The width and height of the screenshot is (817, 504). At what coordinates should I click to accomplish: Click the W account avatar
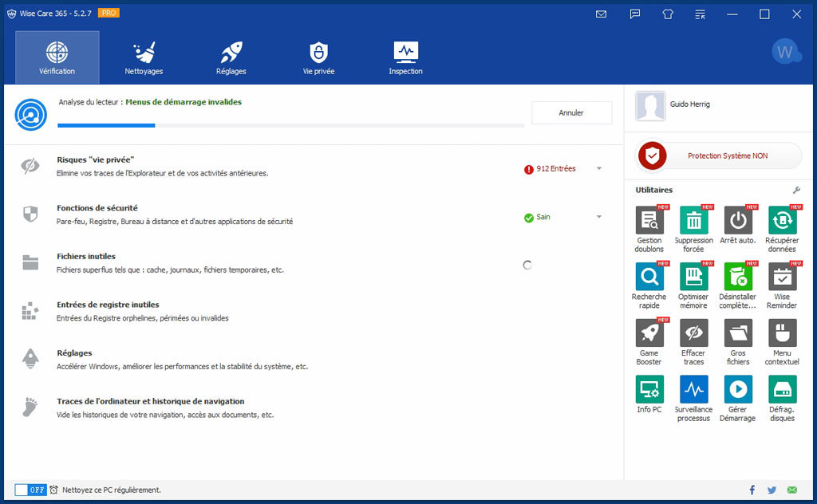(786, 52)
